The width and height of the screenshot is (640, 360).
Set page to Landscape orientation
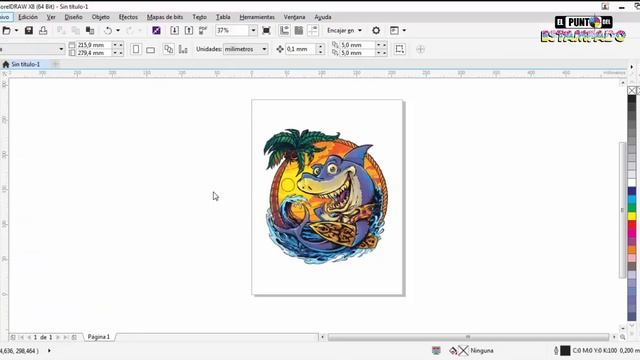coord(151,49)
